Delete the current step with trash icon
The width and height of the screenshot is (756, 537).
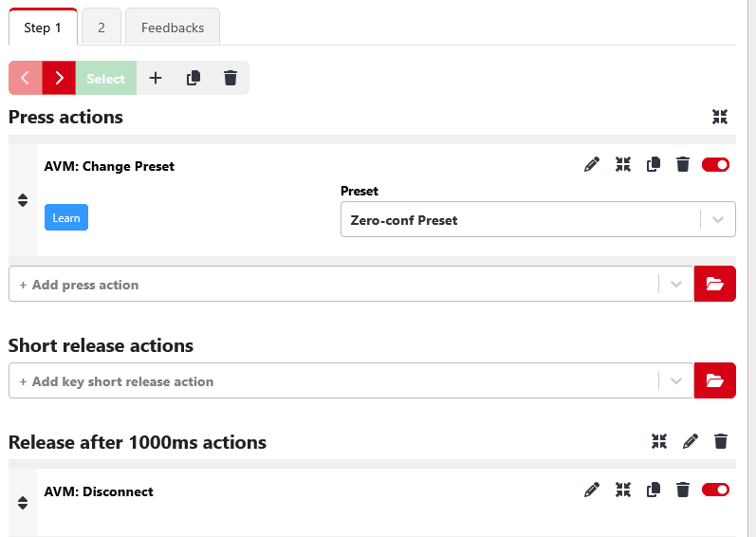pos(230,79)
